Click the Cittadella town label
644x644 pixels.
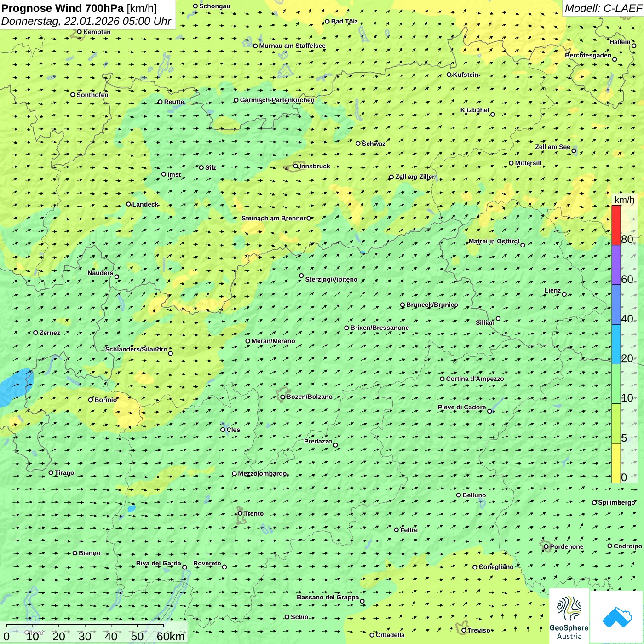click(x=390, y=635)
